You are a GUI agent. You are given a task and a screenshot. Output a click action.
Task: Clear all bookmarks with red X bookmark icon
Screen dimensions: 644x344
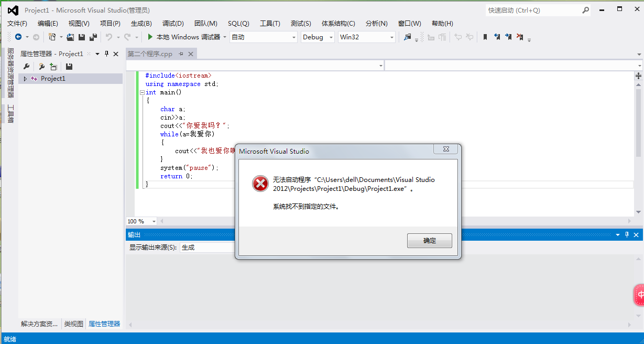pyautogui.click(x=520, y=37)
